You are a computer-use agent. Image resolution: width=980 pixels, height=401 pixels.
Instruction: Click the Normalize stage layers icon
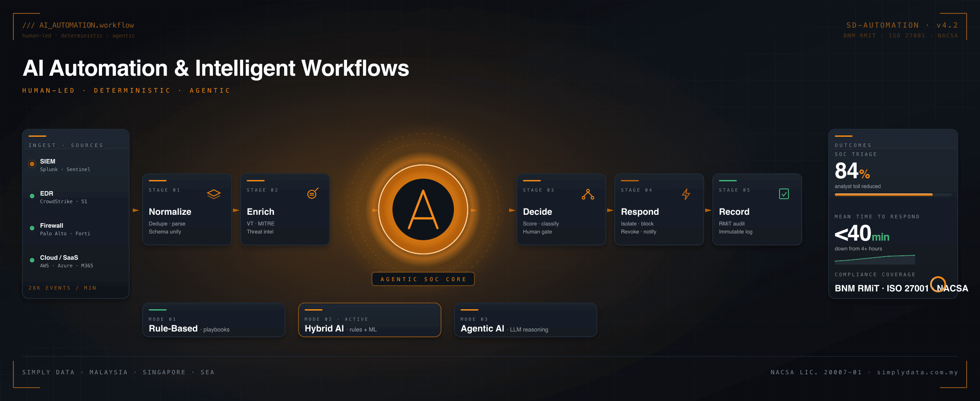[214, 194]
